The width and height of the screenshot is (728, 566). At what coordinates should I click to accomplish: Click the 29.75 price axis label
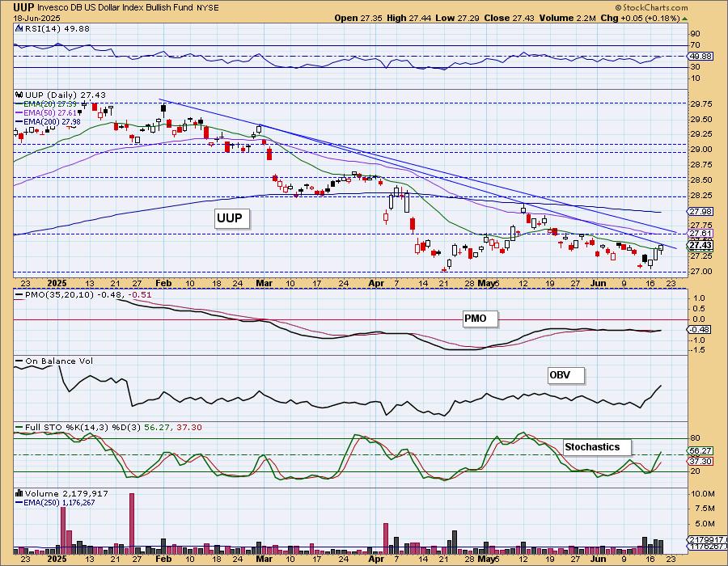click(701, 104)
